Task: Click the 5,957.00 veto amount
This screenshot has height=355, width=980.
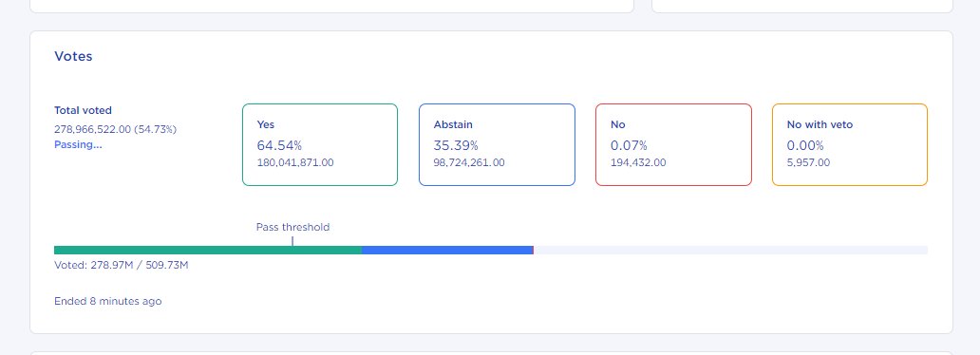Action: point(808,162)
